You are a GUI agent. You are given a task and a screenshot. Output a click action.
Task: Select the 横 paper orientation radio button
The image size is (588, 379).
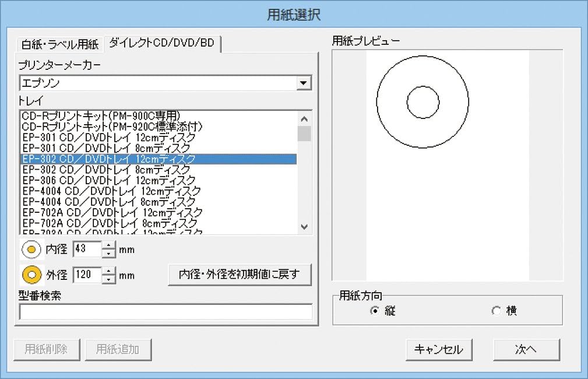[496, 311]
